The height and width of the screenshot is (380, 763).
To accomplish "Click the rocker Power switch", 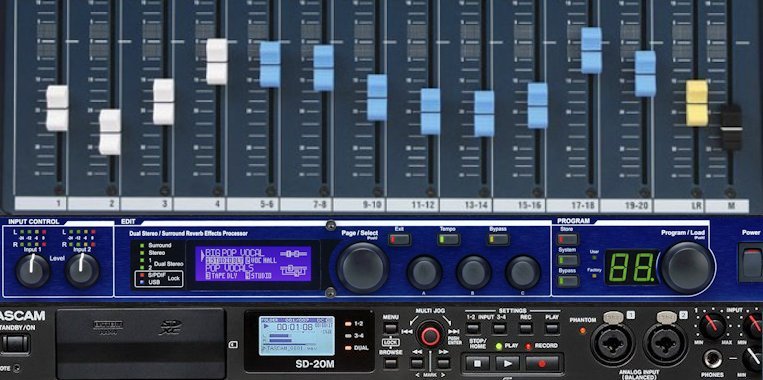I will click(x=752, y=262).
